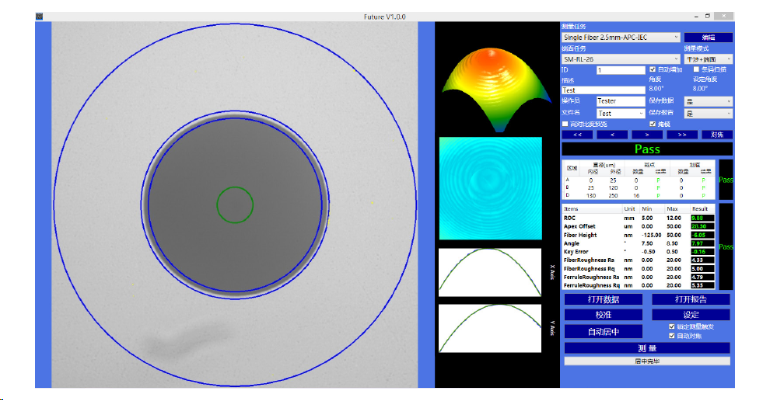Click the ID number input field
The width and height of the screenshot is (763, 400).
(x=620, y=70)
